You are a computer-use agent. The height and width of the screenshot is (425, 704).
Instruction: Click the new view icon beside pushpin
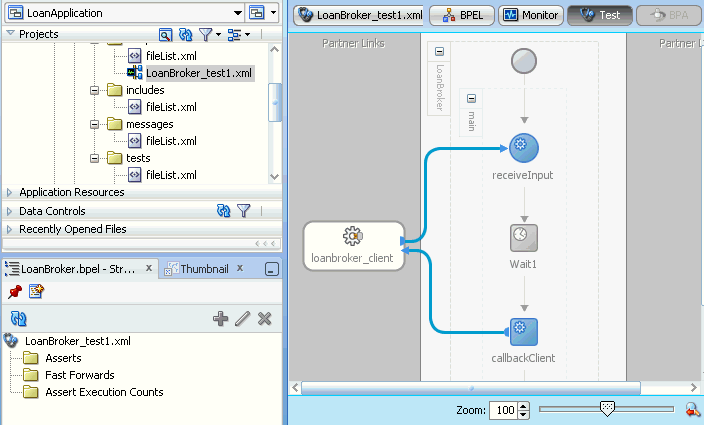(36, 292)
